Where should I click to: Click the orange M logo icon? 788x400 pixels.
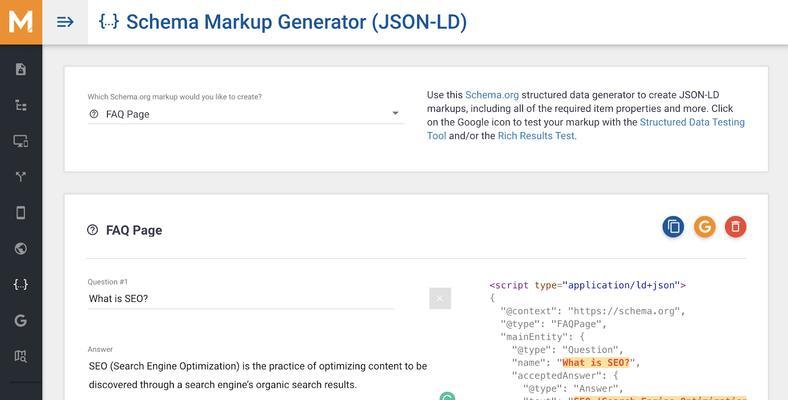click(x=21, y=22)
